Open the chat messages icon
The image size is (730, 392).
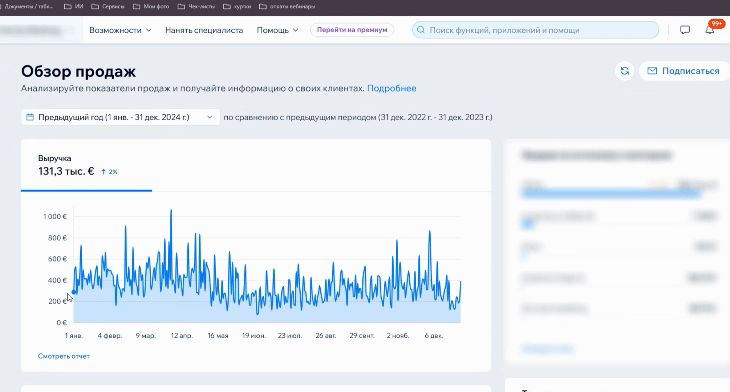click(684, 30)
